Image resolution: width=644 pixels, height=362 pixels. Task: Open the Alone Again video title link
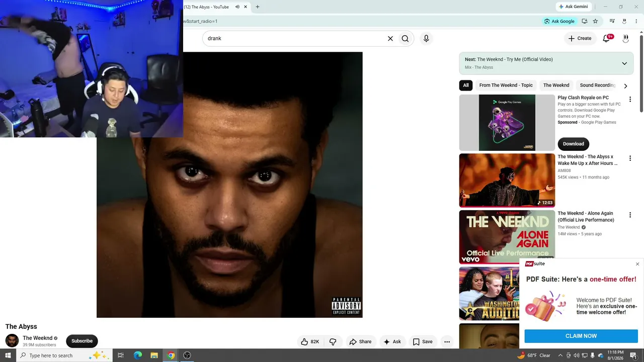point(586,217)
